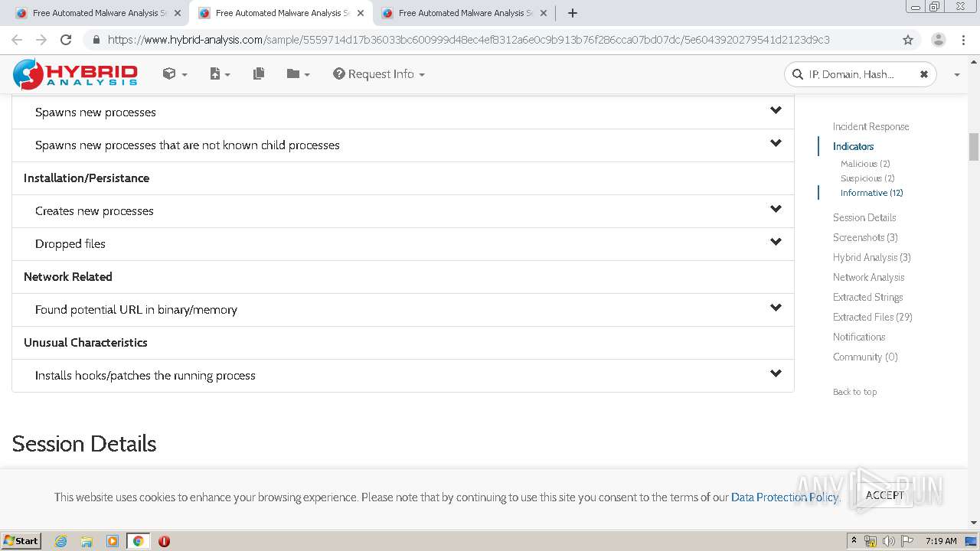Show hidden system tray icons
The height and width of the screenshot is (551, 980).
point(854,541)
